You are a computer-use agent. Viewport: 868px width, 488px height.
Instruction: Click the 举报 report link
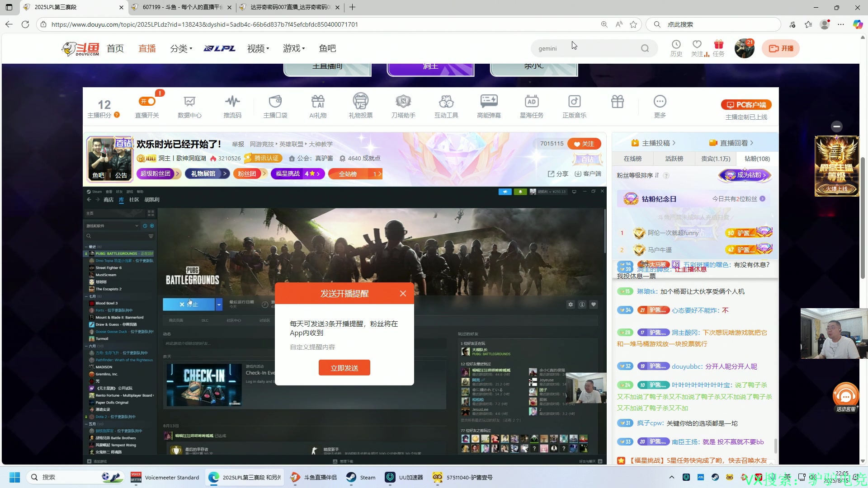tap(238, 144)
